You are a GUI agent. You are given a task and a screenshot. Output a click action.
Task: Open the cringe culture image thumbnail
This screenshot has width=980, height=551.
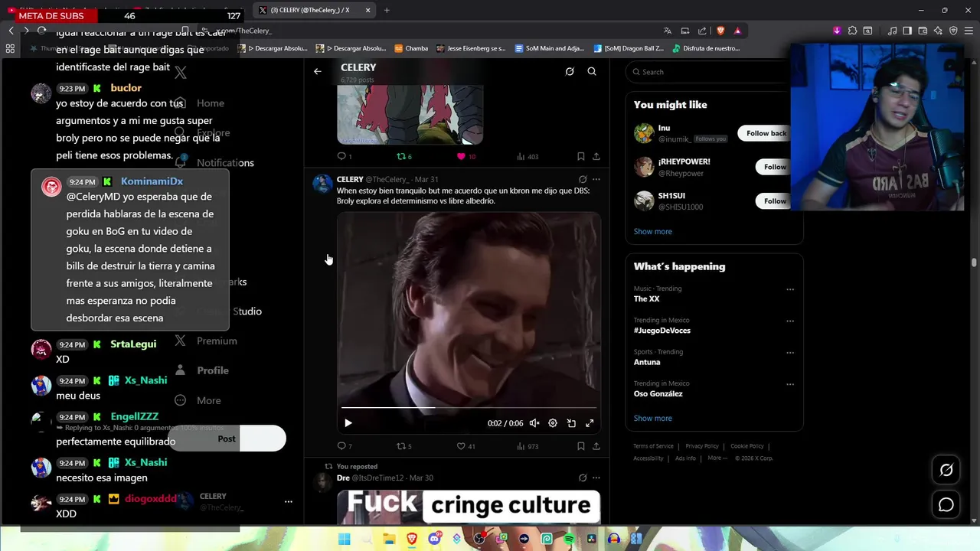(x=469, y=507)
